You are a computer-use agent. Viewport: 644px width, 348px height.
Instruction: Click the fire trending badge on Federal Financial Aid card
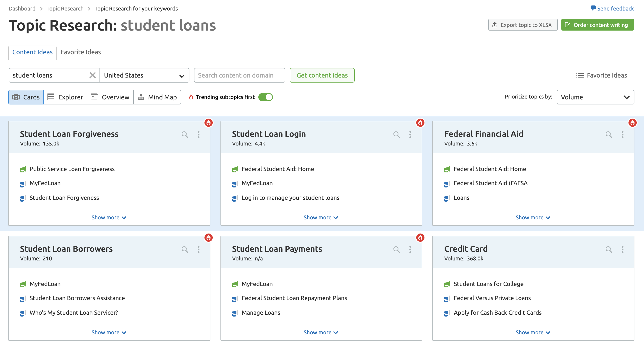[633, 123]
